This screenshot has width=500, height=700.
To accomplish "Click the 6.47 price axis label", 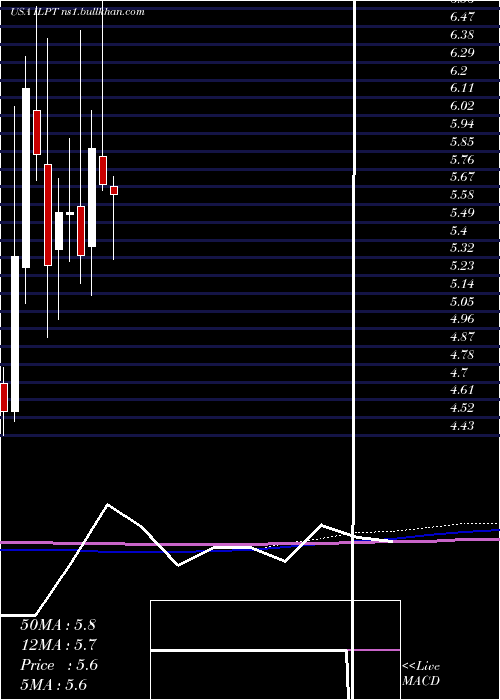I will coord(462,17).
